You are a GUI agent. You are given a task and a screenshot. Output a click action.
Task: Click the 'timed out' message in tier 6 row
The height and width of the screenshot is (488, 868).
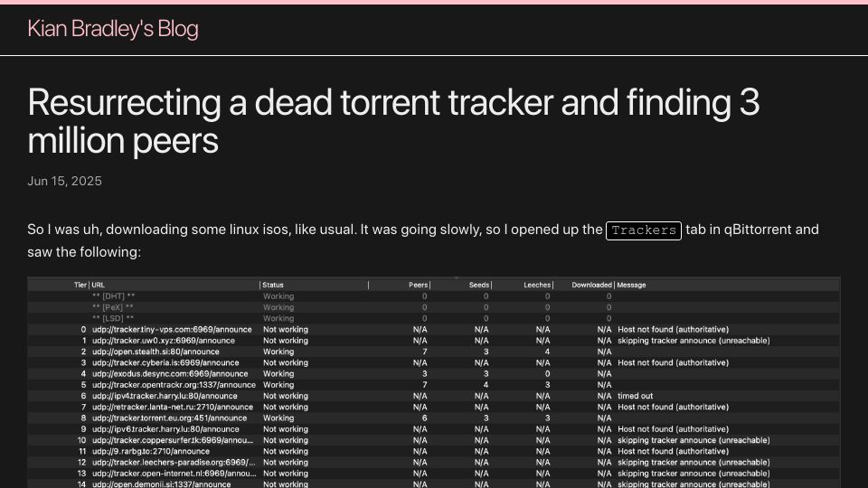click(635, 396)
